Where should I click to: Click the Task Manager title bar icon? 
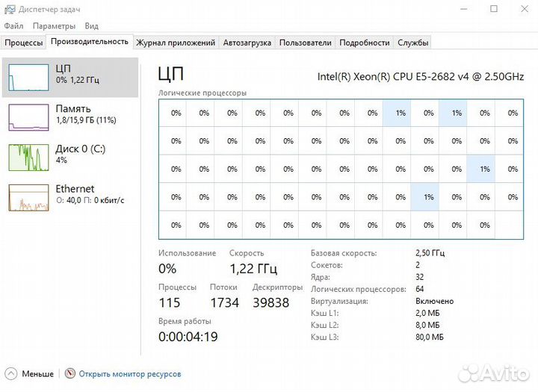click(10, 9)
